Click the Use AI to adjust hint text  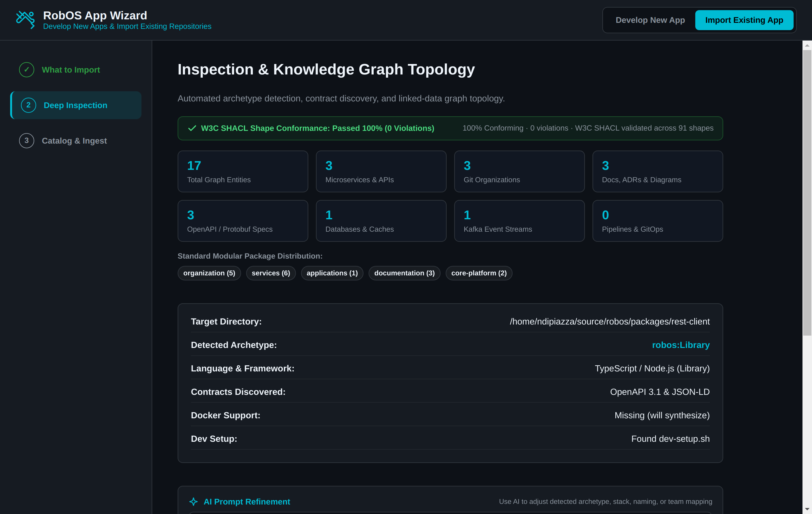(605, 502)
